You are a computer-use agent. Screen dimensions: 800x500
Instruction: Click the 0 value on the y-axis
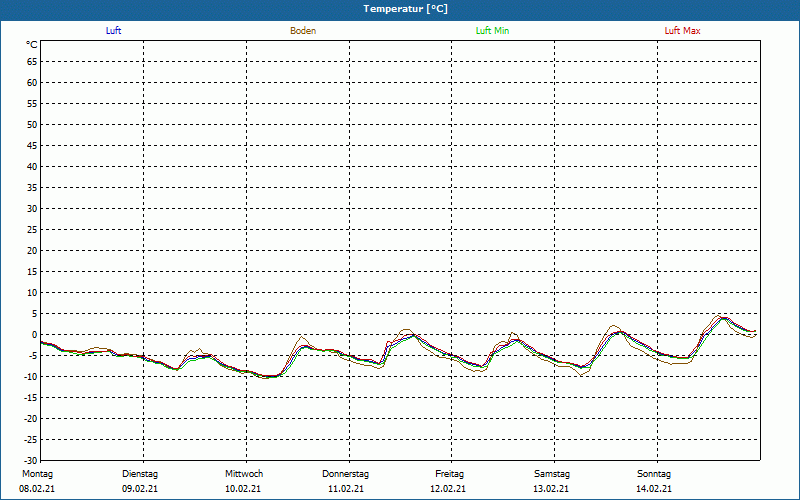[x=35, y=335]
